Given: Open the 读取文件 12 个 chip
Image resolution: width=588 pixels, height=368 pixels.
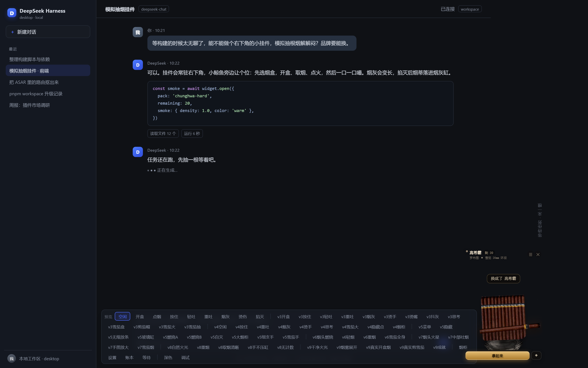Looking at the screenshot, I should pyautogui.click(x=163, y=133).
